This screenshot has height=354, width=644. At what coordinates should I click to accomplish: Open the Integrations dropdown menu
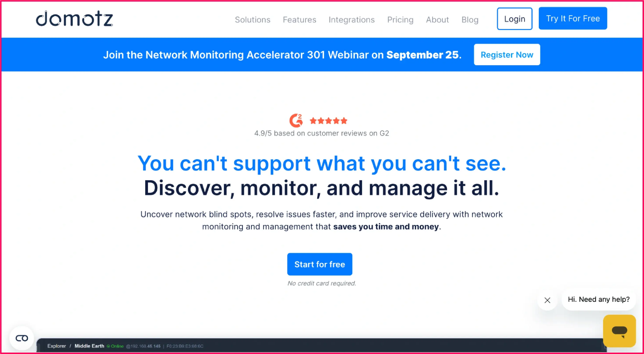point(352,20)
